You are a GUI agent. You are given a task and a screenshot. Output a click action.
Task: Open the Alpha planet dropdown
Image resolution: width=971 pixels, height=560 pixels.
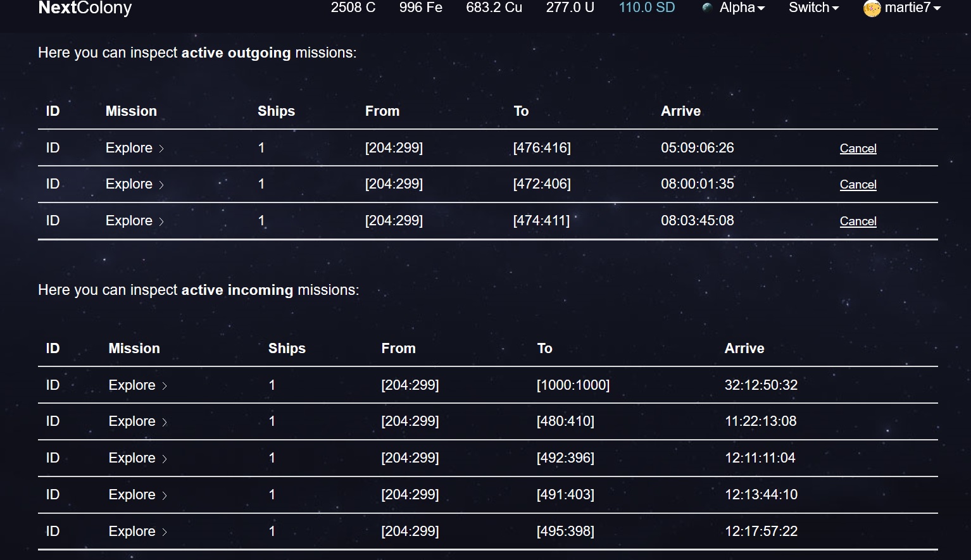click(741, 8)
